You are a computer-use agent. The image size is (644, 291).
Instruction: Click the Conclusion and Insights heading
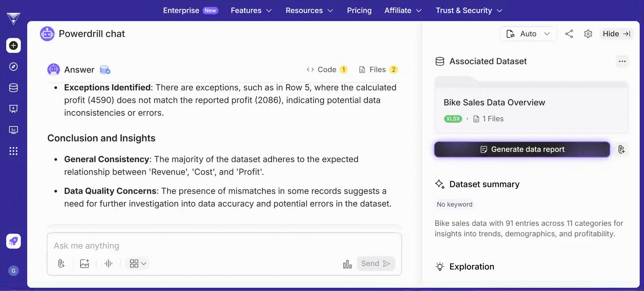pos(101,138)
